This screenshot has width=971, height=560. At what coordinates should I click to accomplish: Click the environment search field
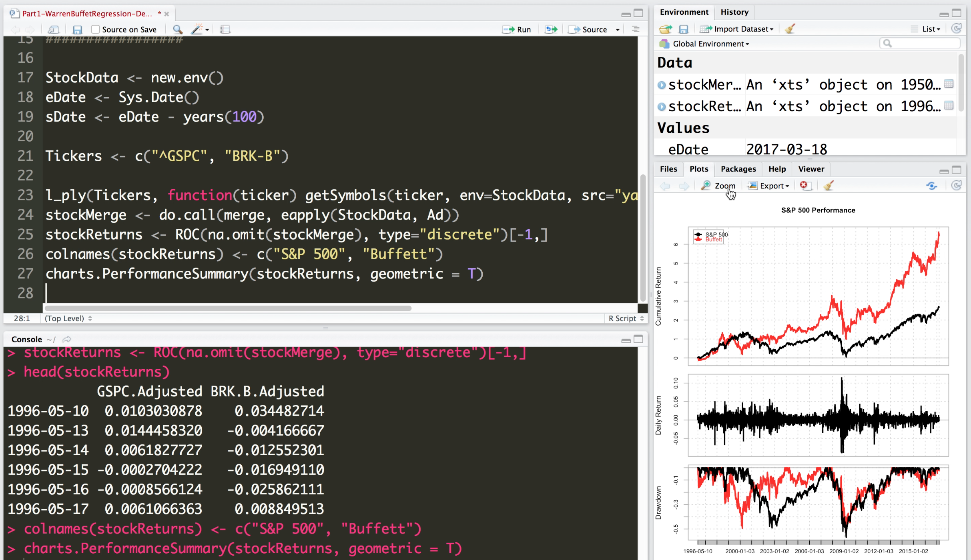[x=920, y=43]
